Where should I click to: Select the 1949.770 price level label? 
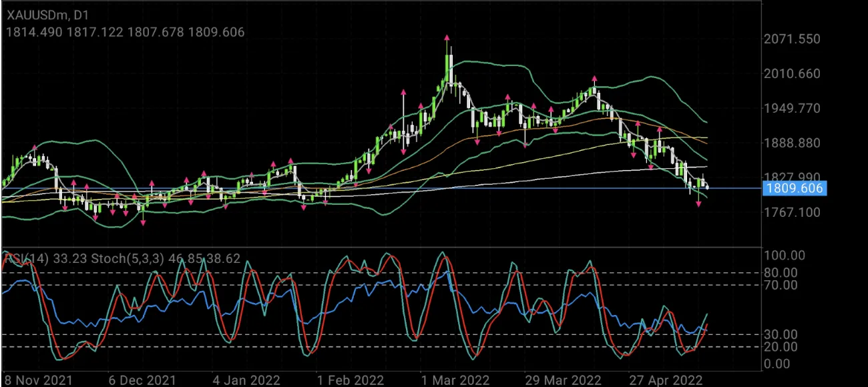pyautogui.click(x=793, y=108)
